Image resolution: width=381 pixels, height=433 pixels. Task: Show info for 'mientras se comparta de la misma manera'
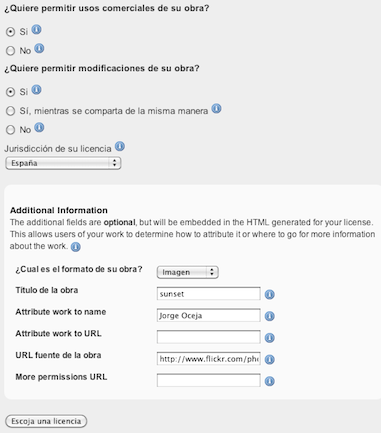[217, 109]
